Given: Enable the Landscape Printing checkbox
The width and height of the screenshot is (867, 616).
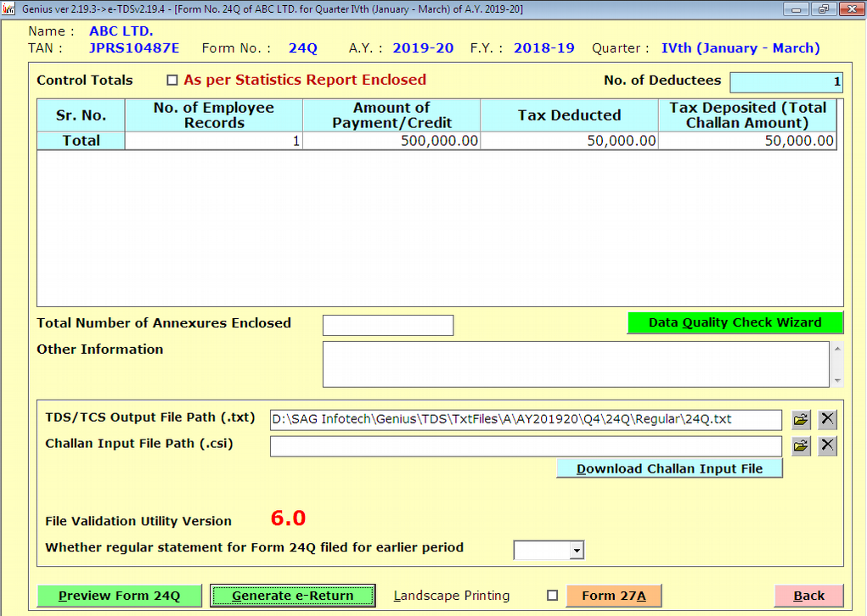Looking at the screenshot, I should (x=553, y=596).
